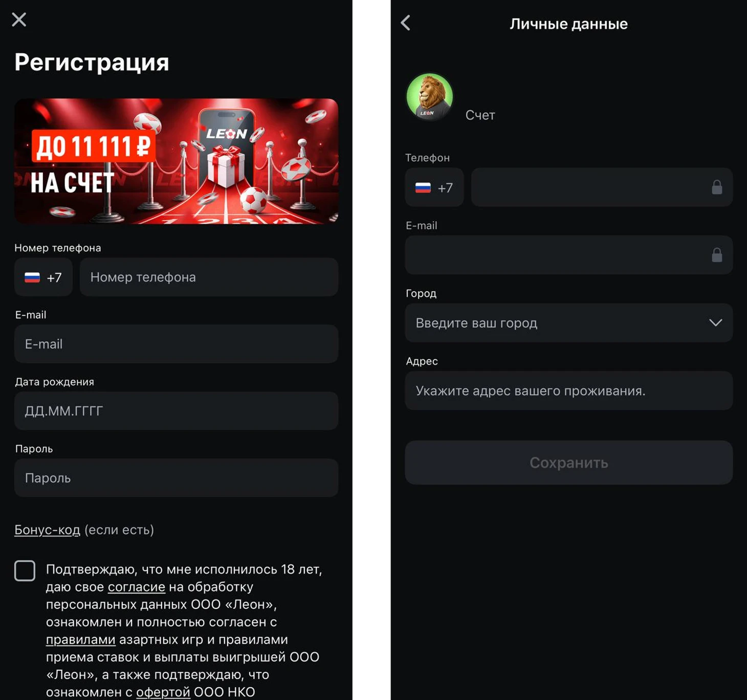Open country code +7 in Личные данные

click(434, 187)
